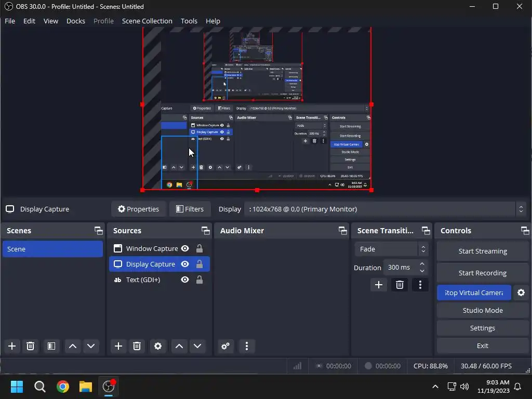532x399 pixels.
Task: Undock the Audio Mixer panel
Action: (x=343, y=231)
